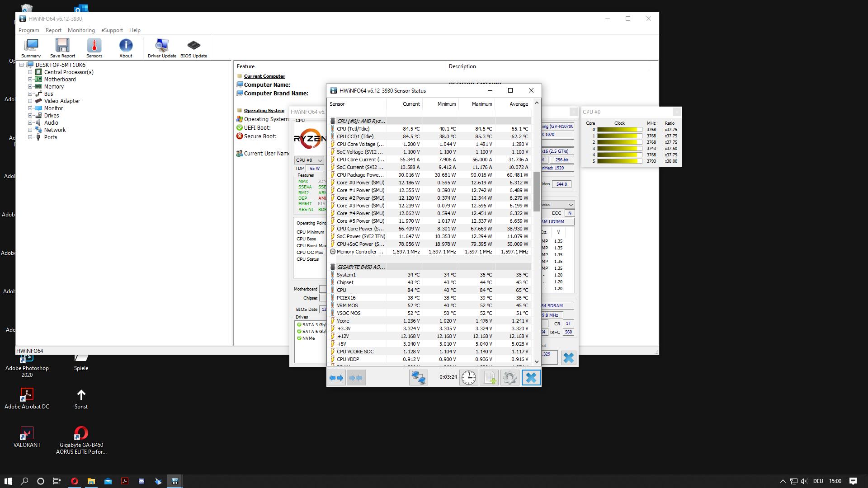Expand the Motherboard tree node
The image size is (868, 488).
(x=31, y=79)
